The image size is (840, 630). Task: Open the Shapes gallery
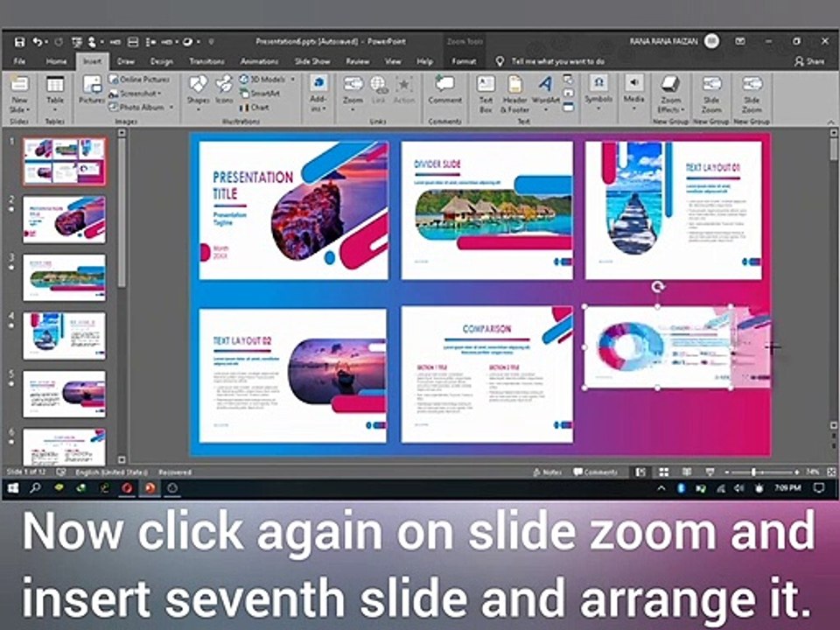point(198,92)
